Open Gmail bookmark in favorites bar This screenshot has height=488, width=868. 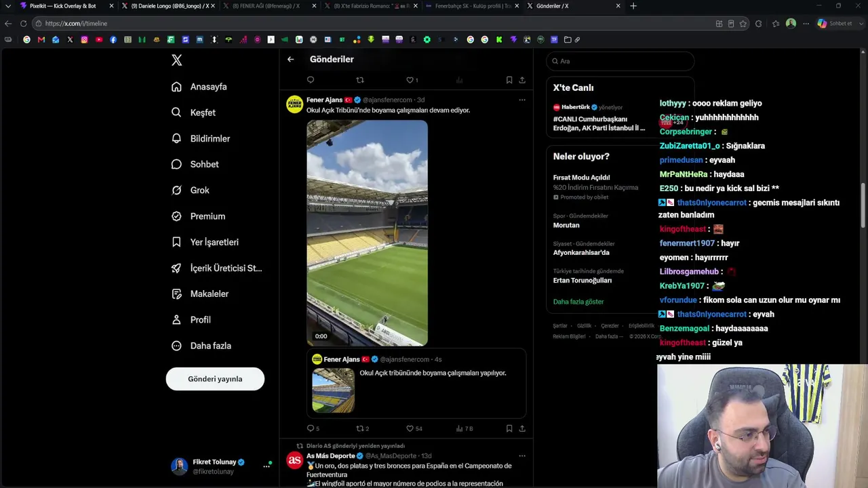click(41, 40)
